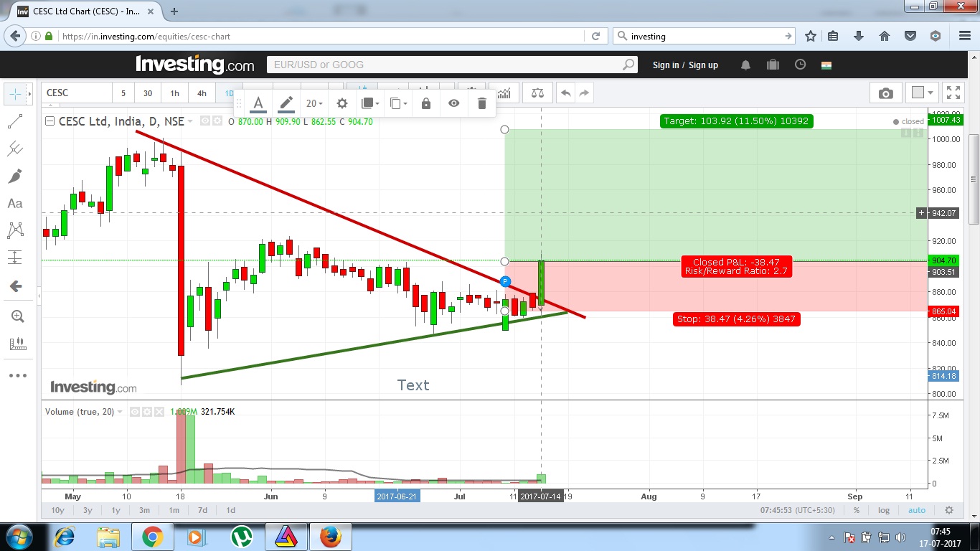This screenshot has width=980, height=551.
Task: Open clone copy dropdown in floating toolbar
Action: pos(398,103)
